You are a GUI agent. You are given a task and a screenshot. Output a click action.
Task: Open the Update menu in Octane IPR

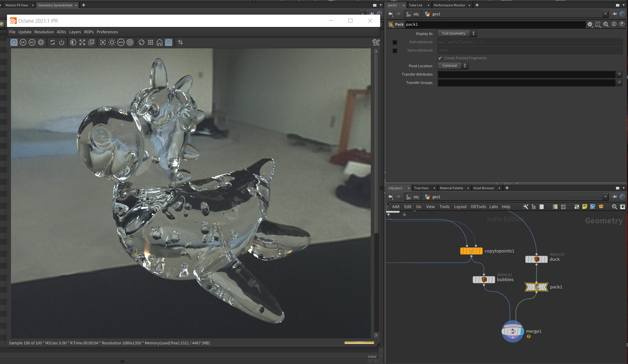[25, 32]
